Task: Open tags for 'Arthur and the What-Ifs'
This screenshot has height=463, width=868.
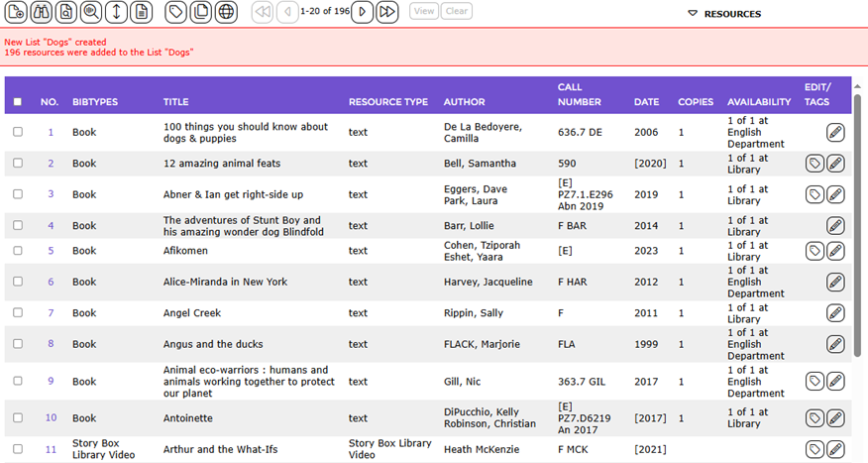Action: pos(814,449)
